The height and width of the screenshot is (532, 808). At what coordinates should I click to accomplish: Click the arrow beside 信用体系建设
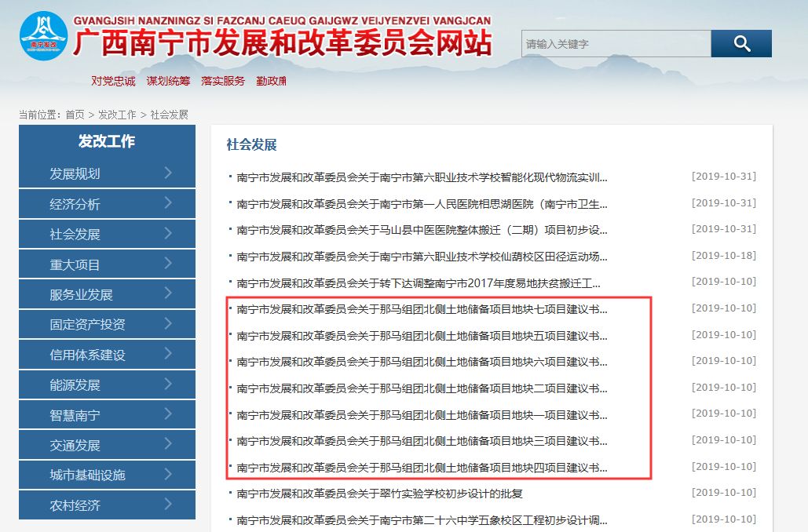(x=168, y=354)
